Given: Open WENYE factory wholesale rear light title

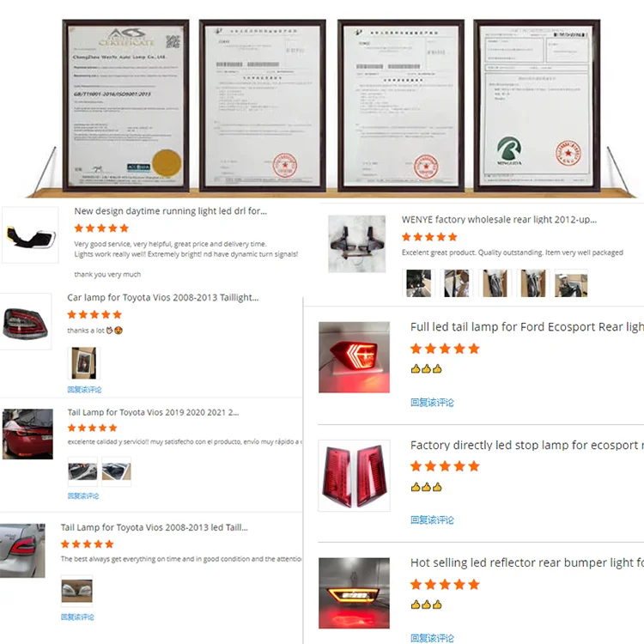Looking at the screenshot, I should pos(499,220).
